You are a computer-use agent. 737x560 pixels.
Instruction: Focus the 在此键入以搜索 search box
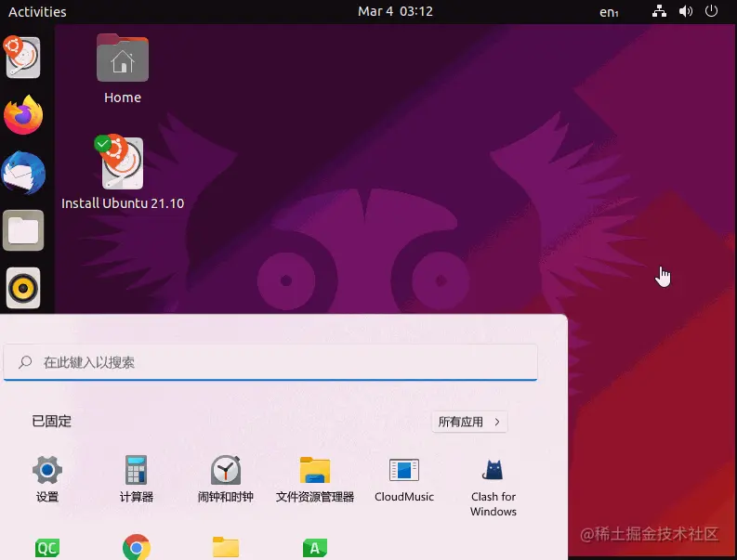(x=270, y=362)
